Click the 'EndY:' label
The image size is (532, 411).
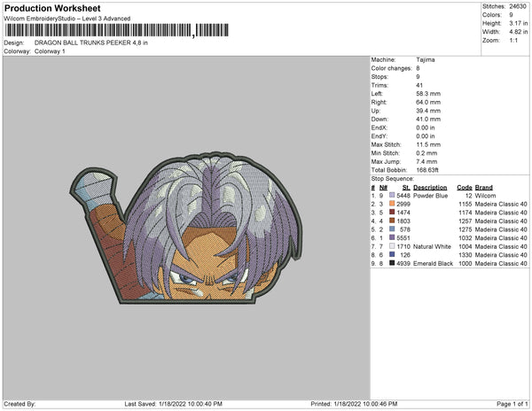(x=379, y=136)
